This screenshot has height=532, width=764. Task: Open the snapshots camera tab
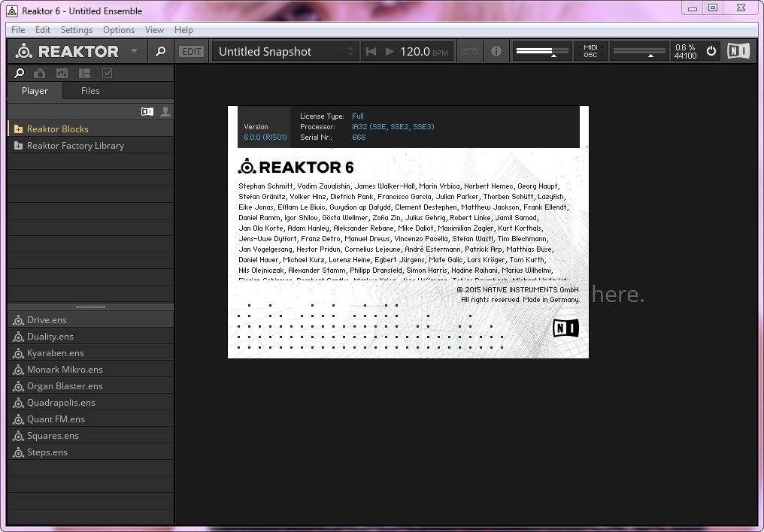point(39,74)
